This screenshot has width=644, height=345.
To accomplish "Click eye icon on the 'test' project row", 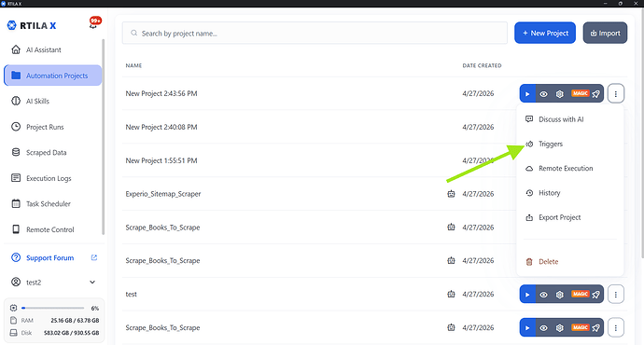I will pos(543,295).
